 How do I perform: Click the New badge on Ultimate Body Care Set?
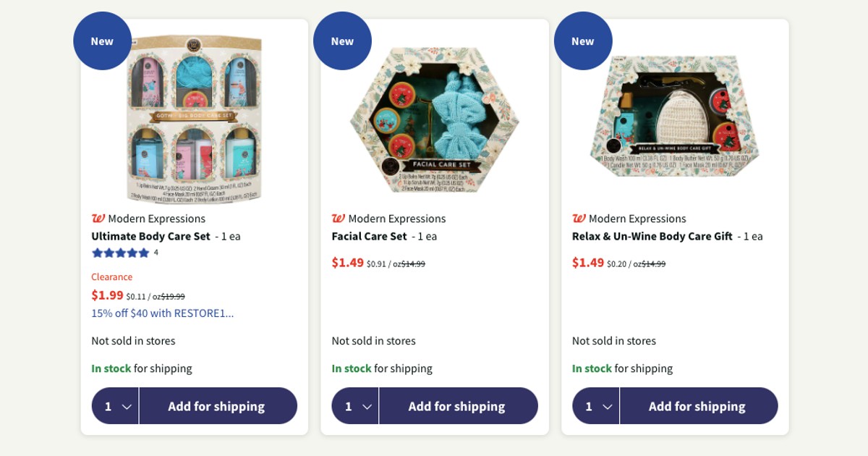click(102, 41)
